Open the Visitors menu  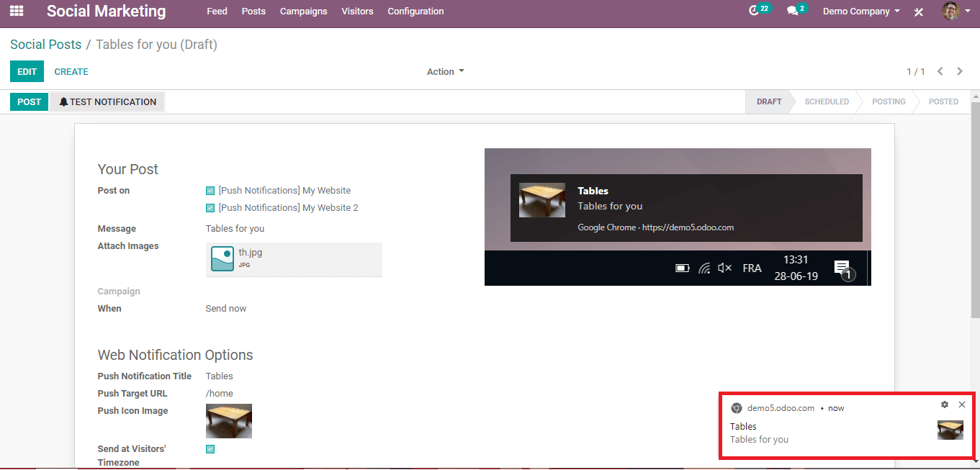coord(357,12)
